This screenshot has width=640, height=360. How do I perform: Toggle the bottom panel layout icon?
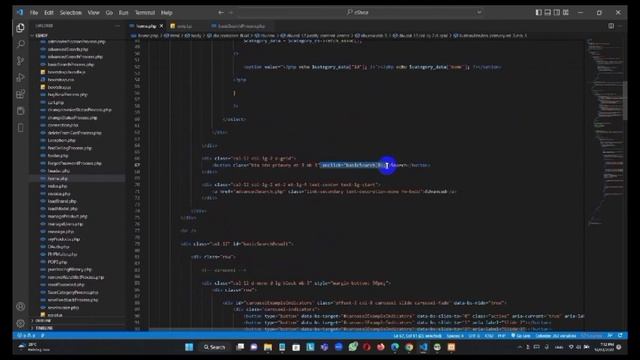[548, 13]
